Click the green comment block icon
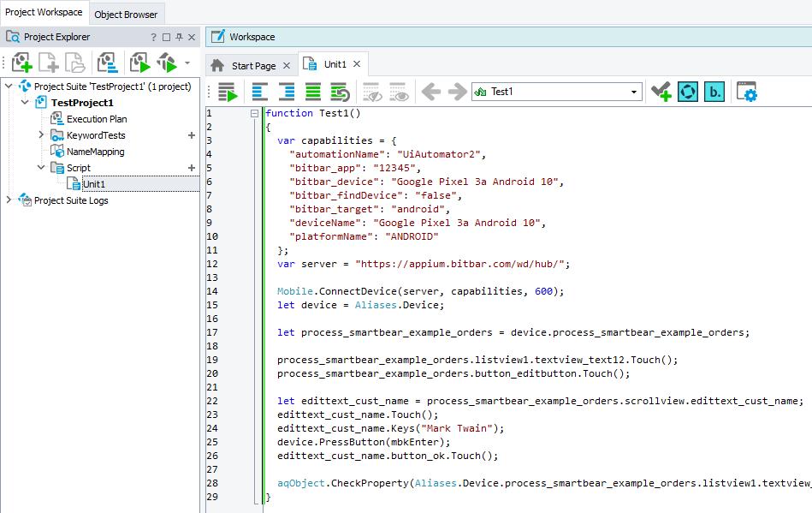Image resolution: width=812 pixels, height=513 pixels. [x=313, y=92]
